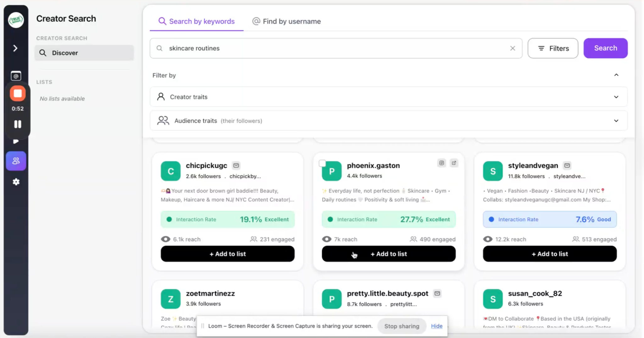Open external profile link for phoenix.gaston
Viewport: 644px width, 338px height.
tap(454, 163)
